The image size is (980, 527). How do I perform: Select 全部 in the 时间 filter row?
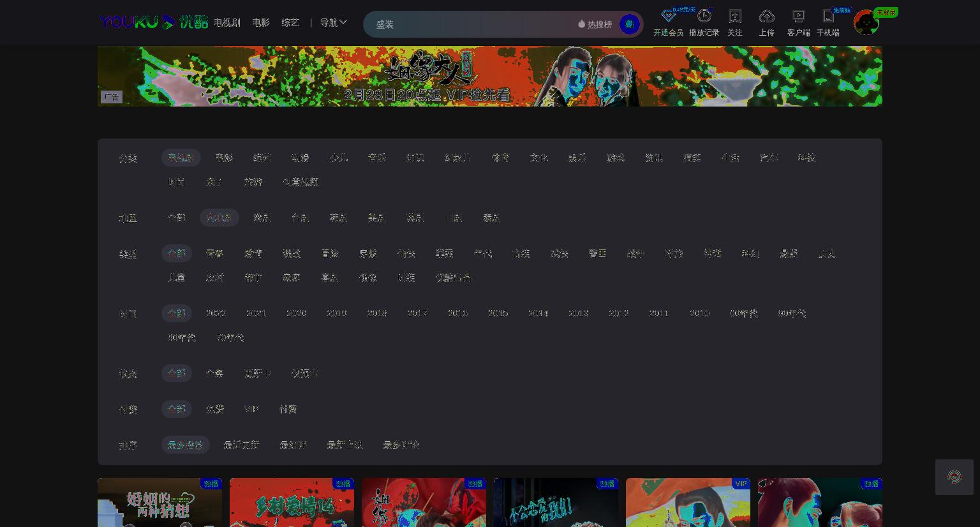[177, 313]
